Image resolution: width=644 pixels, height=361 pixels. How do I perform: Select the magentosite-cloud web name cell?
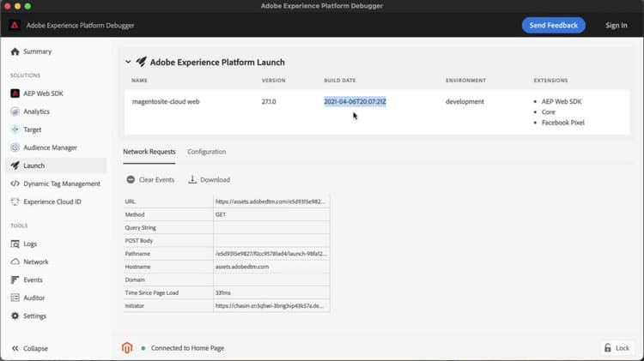point(166,101)
